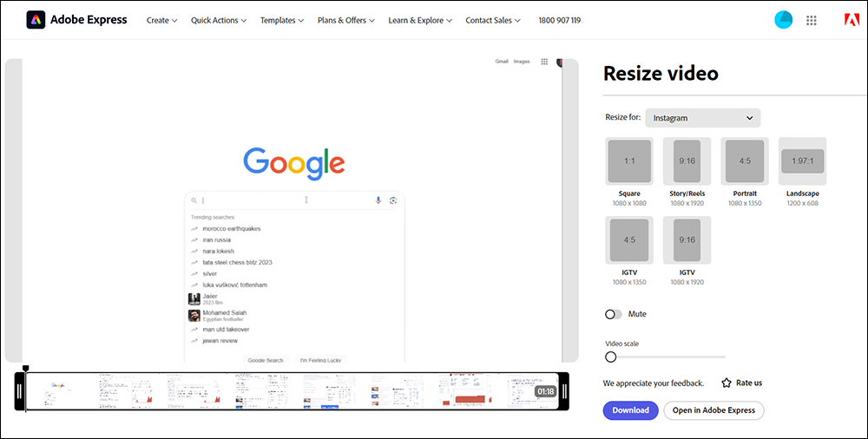868x439 pixels.
Task: Click the Google Search button in preview
Action: pos(266,360)
